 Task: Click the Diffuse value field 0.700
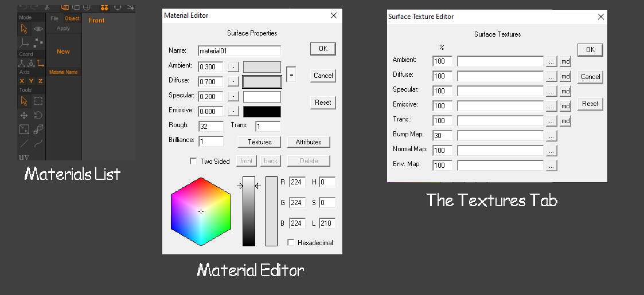pyautogui.click(x=210, y=82)
